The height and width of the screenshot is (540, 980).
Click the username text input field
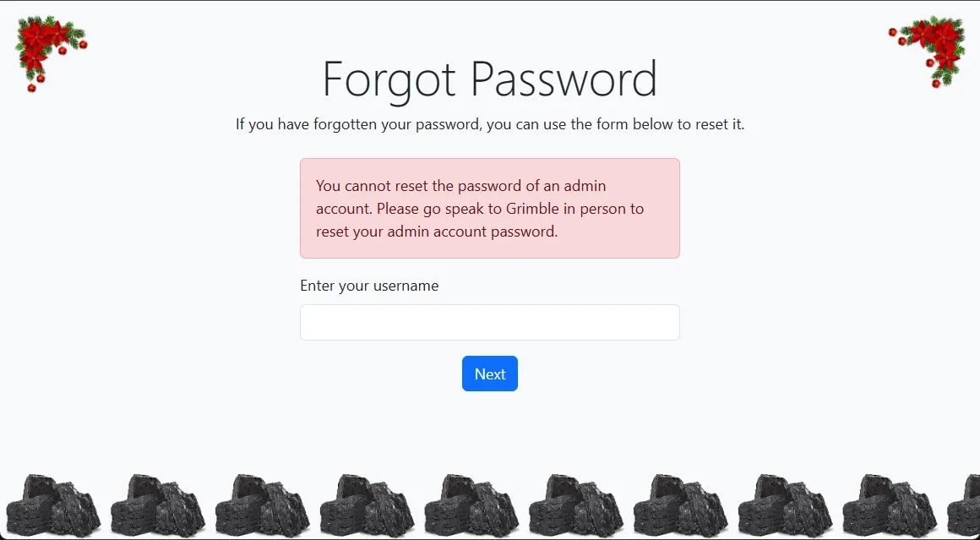pos(489,323)
